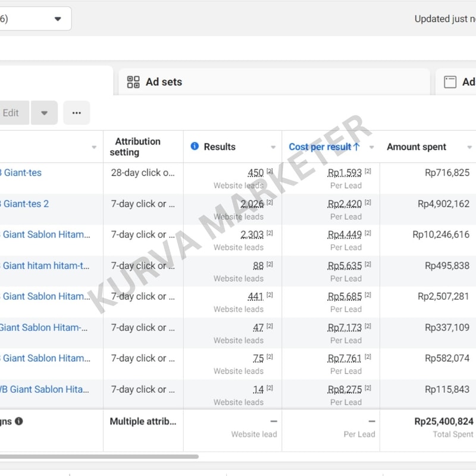Click the Rp1,593 cost per lead
The width and height of the screenshot is (476, 476).
coord(345,173)
